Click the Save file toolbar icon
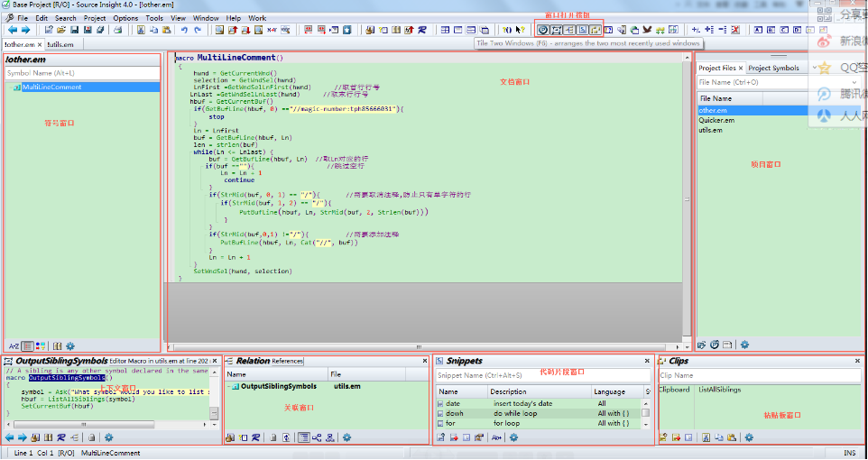Image resolution: width=868 pixels, height=460 pixels. [x=73, y=30]
